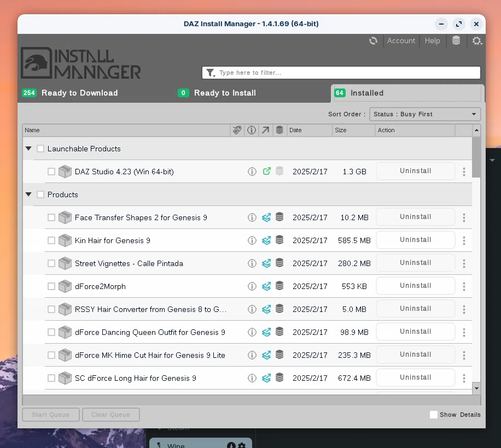Select the Installed tab
The height and width of the screenshot is (448, 501).
click(407, 93)
